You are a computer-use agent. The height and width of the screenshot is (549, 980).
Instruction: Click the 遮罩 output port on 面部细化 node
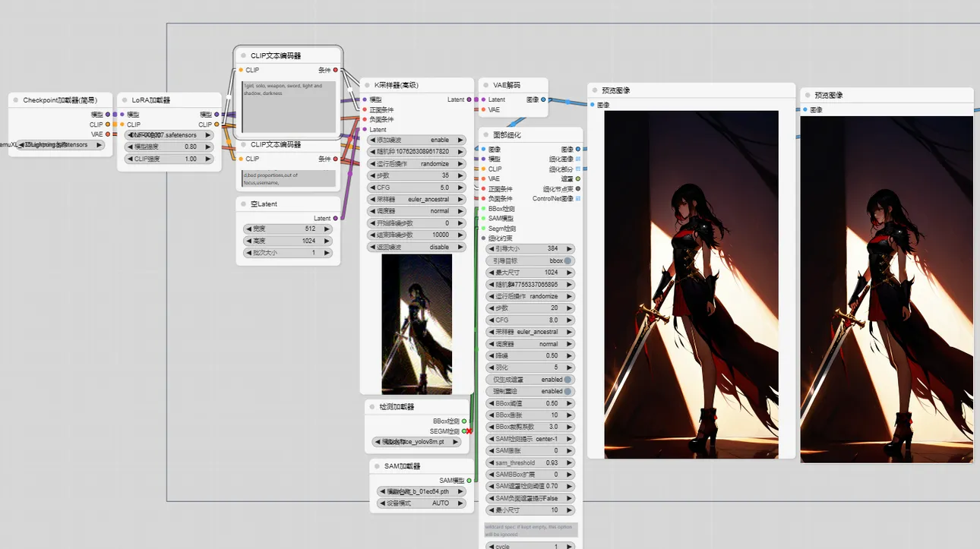point(577,178)
